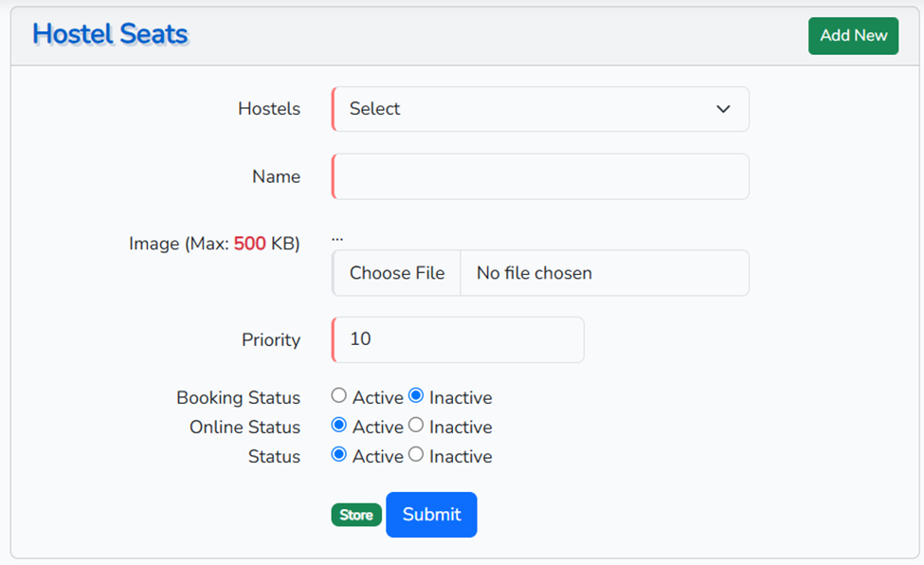Open the Hostels Select dropdown
Image resolution: width=924 pixels, height=565 pixels.
pos(540,109)
